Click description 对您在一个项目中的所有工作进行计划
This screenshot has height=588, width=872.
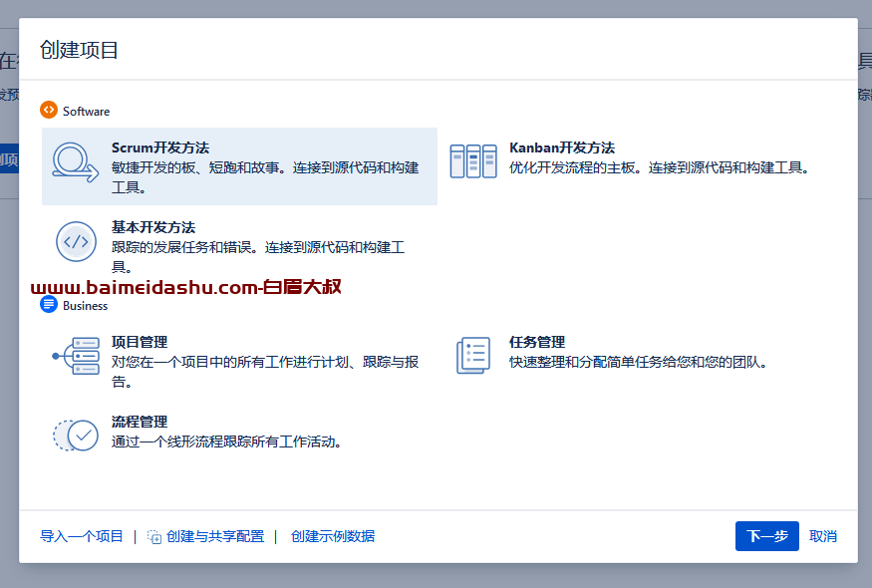265,372
